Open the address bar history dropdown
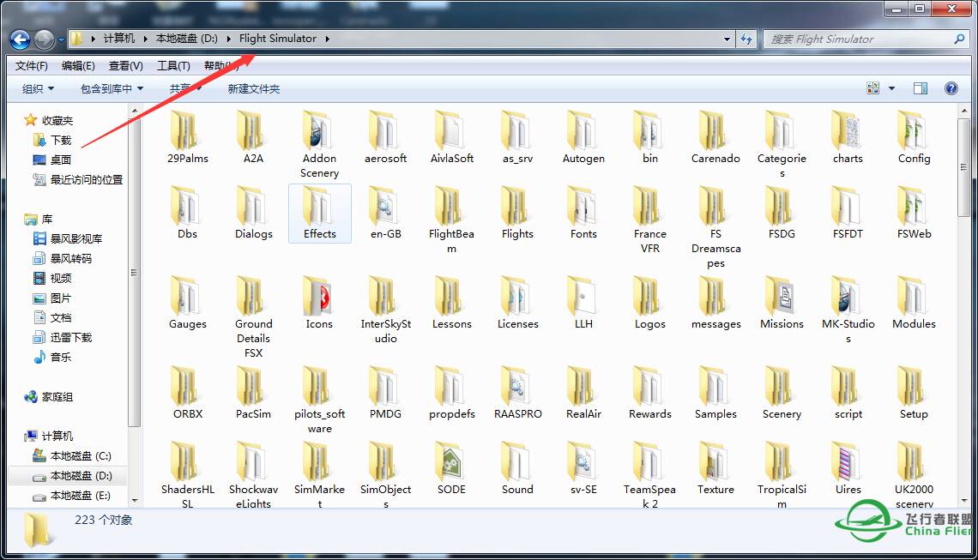Image resolution: width=978 pixels, height=560 pixels. pos(727,39)
